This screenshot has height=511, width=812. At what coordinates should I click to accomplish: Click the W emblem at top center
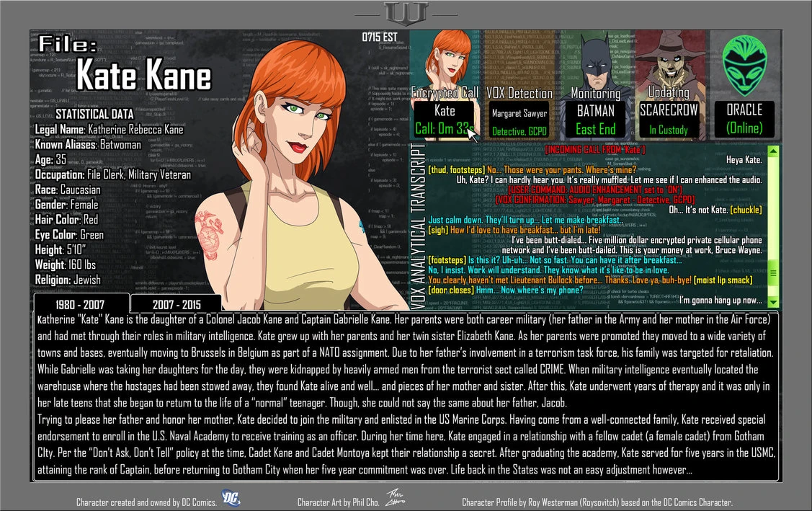tap(406, 12)
